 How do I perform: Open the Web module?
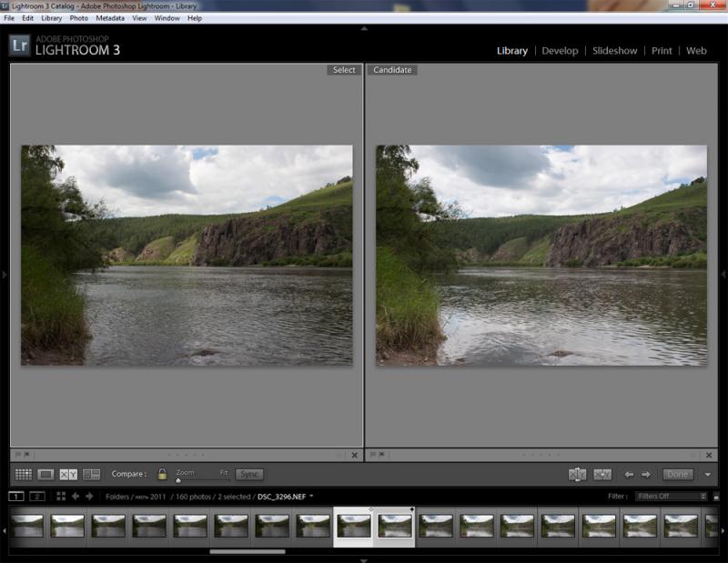(x=696, y=51)
